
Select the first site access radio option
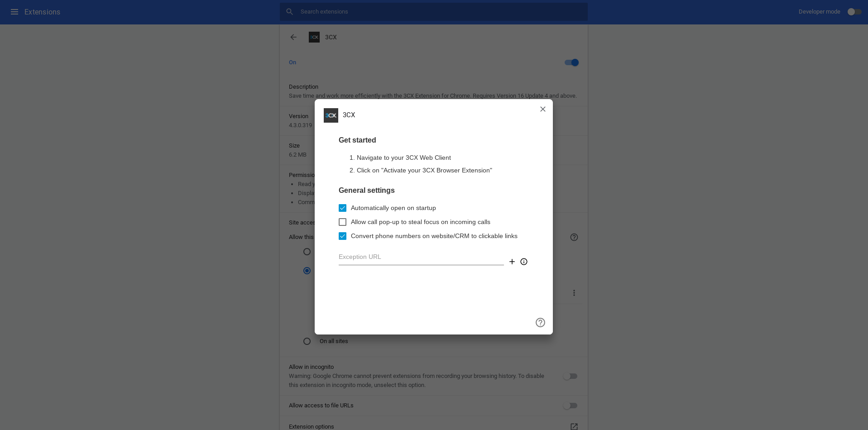[x=307, y=252]
